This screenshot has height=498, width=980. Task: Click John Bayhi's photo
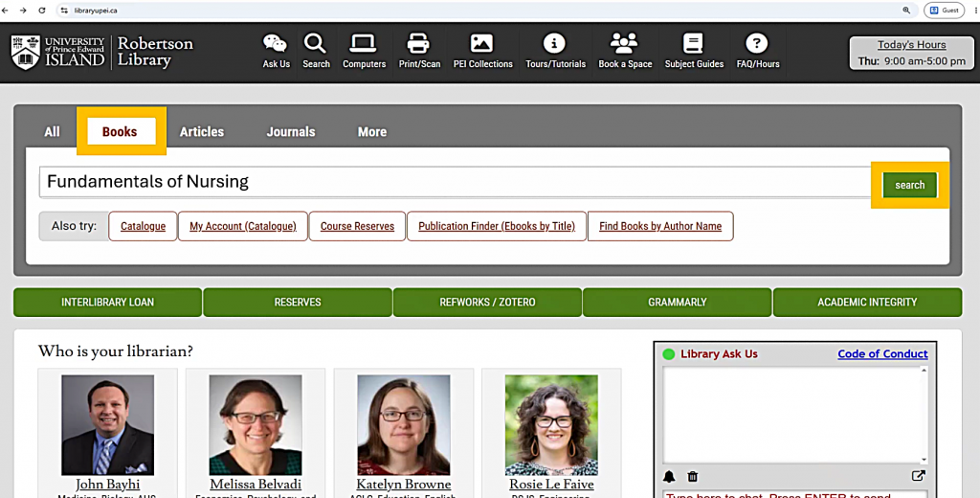107,425
